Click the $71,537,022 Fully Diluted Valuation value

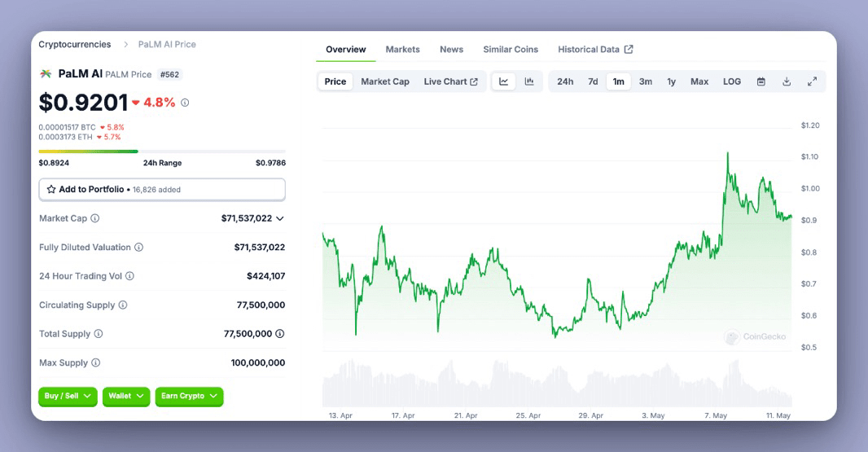tap(260, 247)
